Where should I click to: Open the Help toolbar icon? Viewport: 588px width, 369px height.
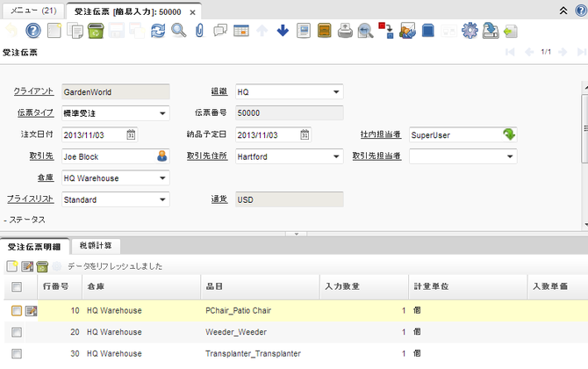tap(33, 31)
